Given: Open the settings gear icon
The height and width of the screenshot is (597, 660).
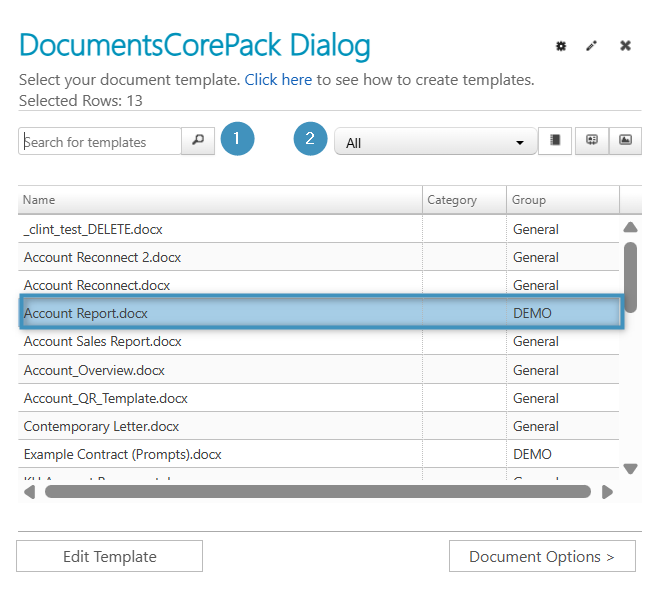Looking at the screenshot, I should (x=561, y=46).
